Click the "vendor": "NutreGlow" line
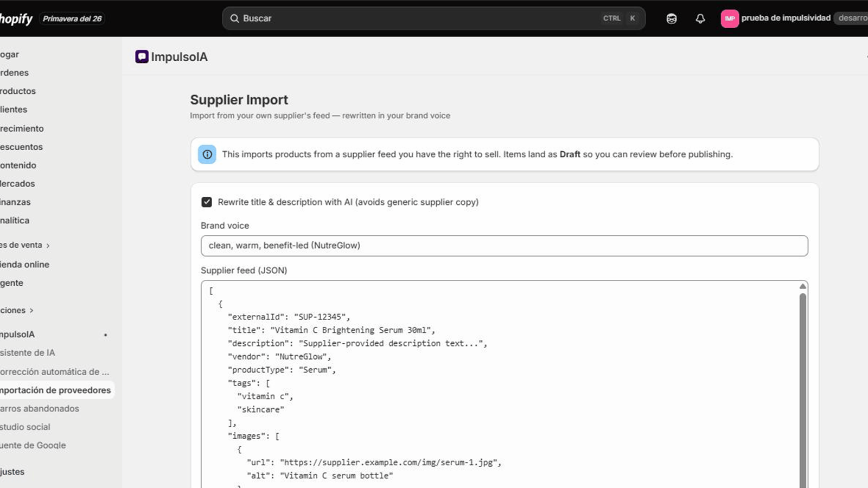The image size is (868, 488). (279, 357)
